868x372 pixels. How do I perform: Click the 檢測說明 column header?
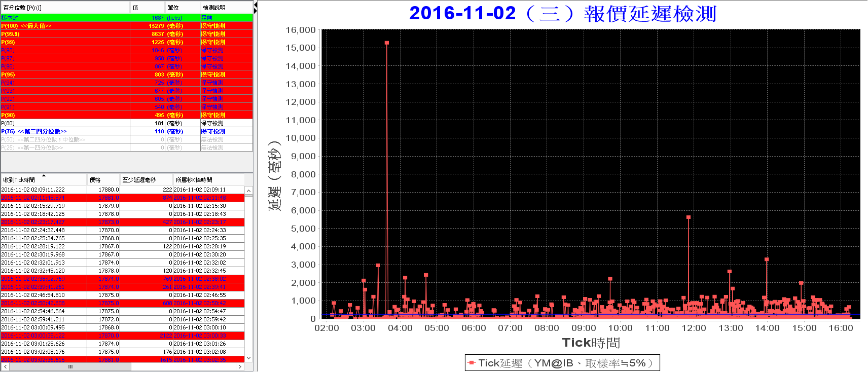point(226,7)
